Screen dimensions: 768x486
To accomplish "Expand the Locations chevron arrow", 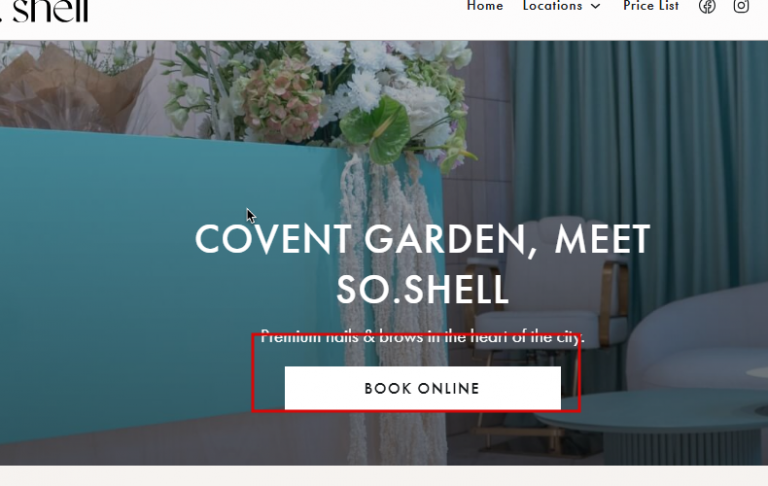I will pyautogui.click(x=596, y=6).
